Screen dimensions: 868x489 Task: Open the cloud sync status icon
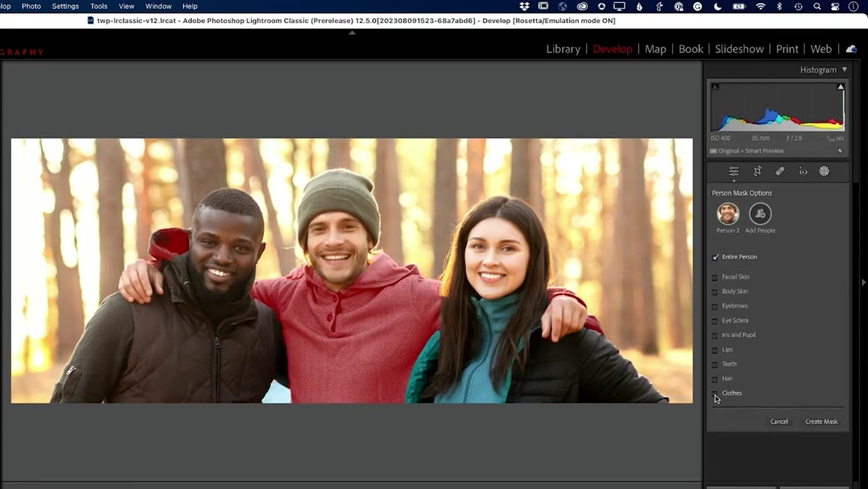[x=851, y=49]
